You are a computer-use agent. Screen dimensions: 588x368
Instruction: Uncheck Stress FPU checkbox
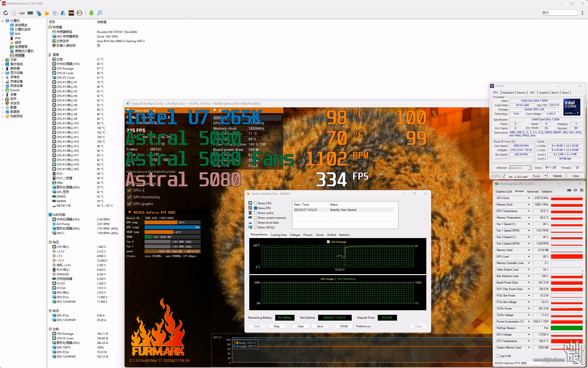click(256, 208)
